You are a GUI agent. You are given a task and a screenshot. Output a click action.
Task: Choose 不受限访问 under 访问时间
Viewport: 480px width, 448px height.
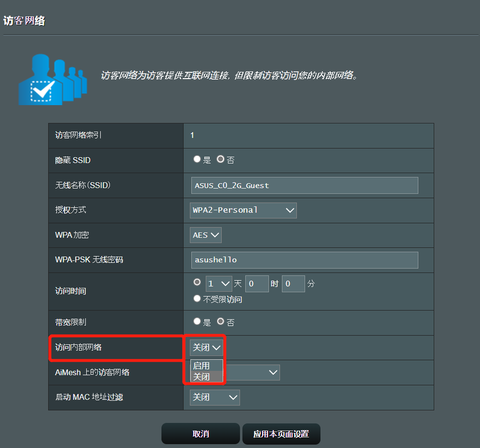[x=197, y=298]
